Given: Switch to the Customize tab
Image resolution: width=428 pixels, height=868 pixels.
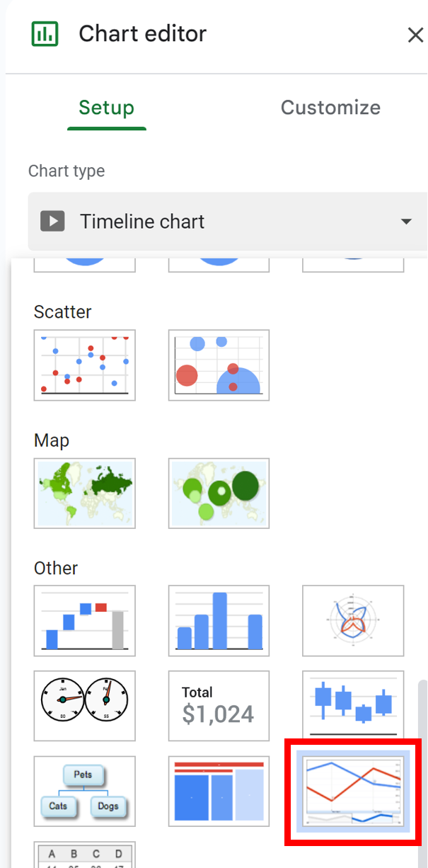Looking at the screenshot, I should 330,108.
